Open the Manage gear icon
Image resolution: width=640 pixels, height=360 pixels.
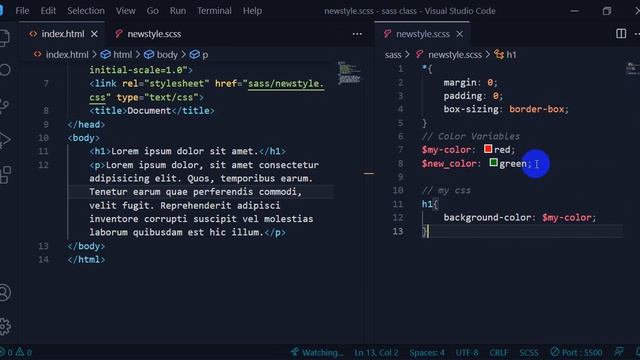pyautogui.click(x=4, y=326)
